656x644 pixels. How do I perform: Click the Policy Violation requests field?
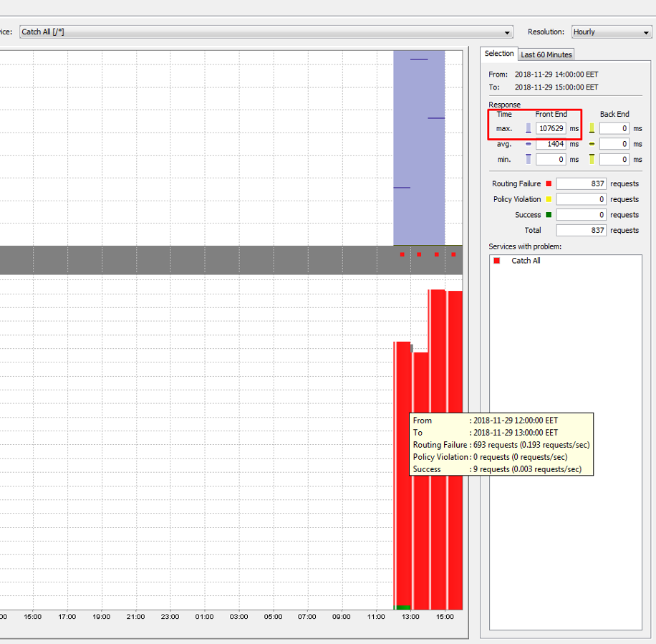[x=581, y=199]
